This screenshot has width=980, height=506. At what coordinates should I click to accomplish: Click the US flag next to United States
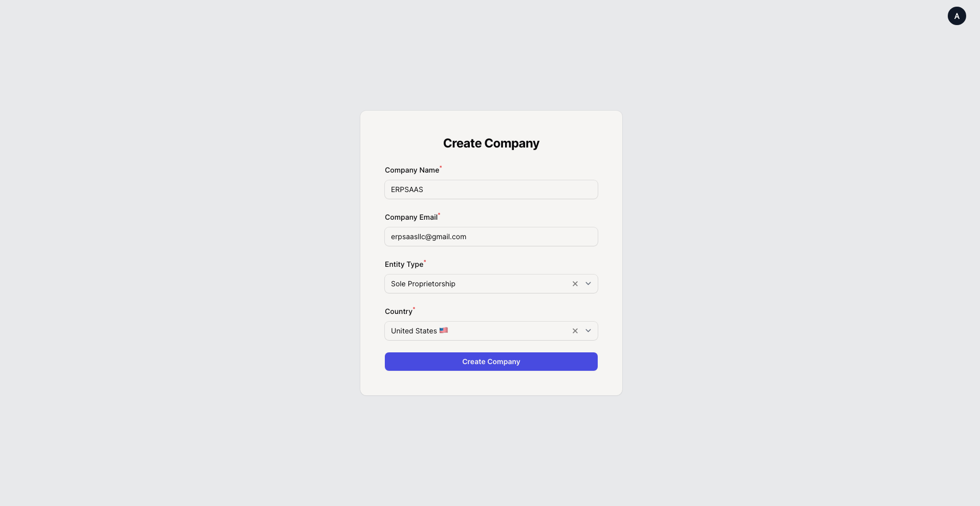click(x=443, y=330)
